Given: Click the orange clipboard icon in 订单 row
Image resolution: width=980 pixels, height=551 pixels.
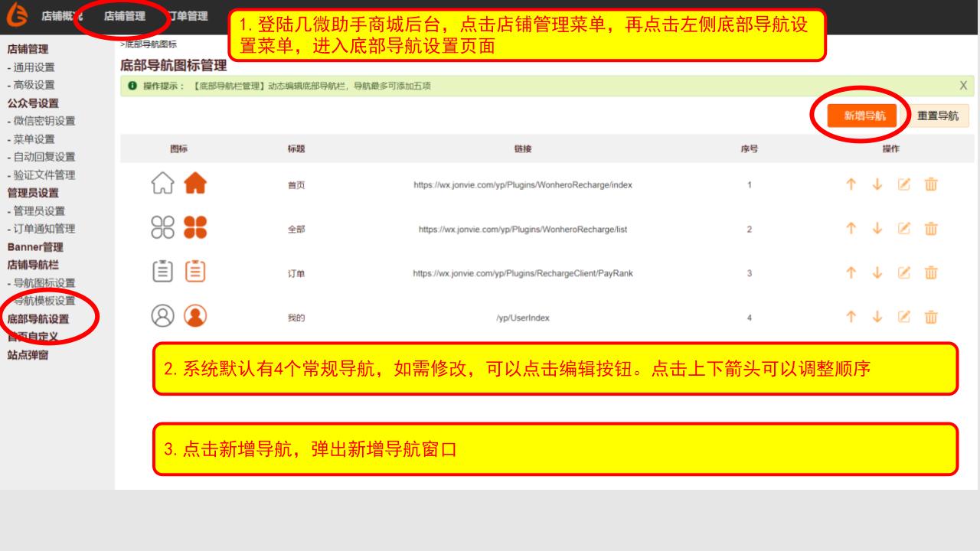Looking at the screenshot, I should (195, 272).
